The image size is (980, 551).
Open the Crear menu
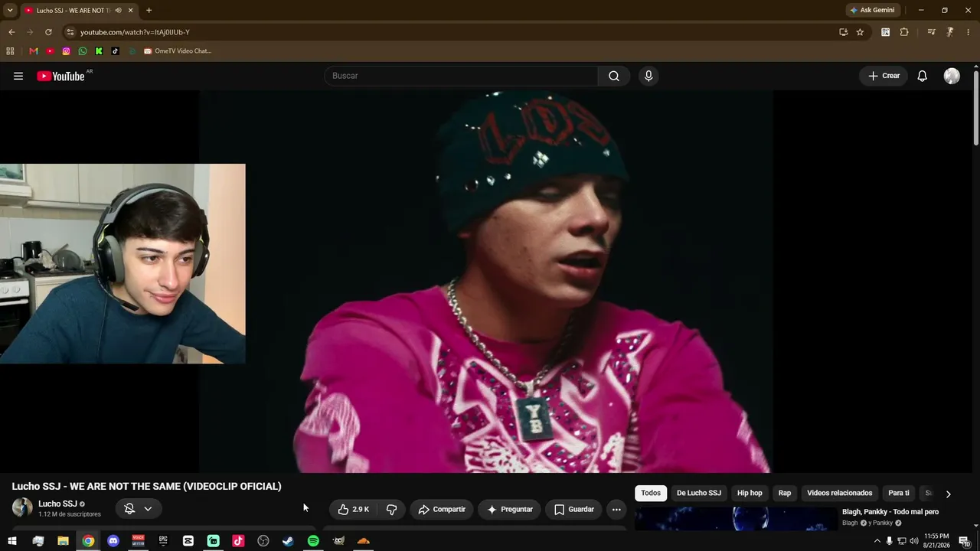click(x=884, y=76)
